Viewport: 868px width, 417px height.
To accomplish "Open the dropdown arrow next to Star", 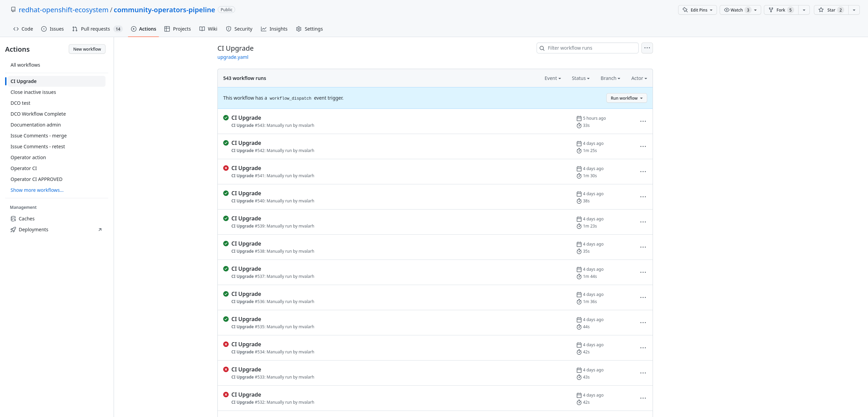I will coord(854,10).
